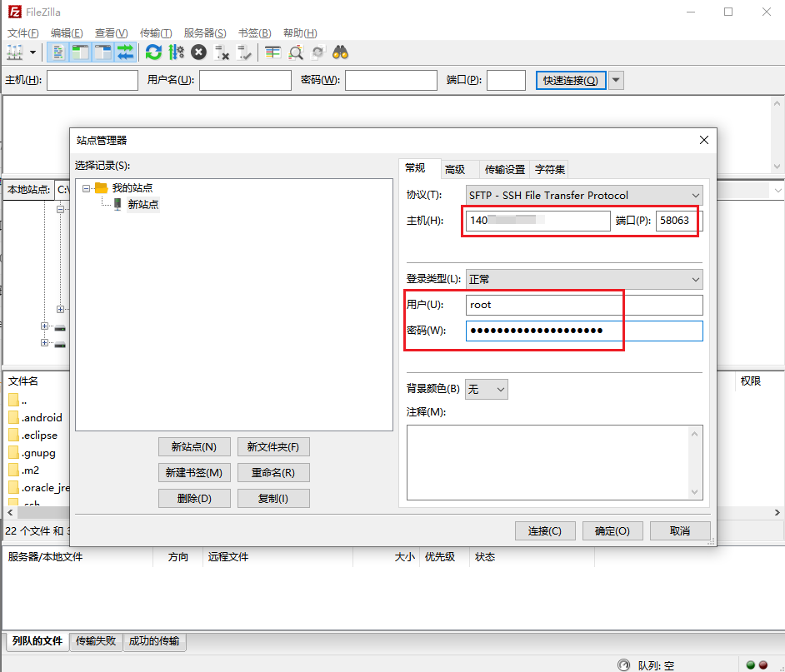Open 书签(B) menu
This screenshot has width=785, height=672.
coord(254,33)
